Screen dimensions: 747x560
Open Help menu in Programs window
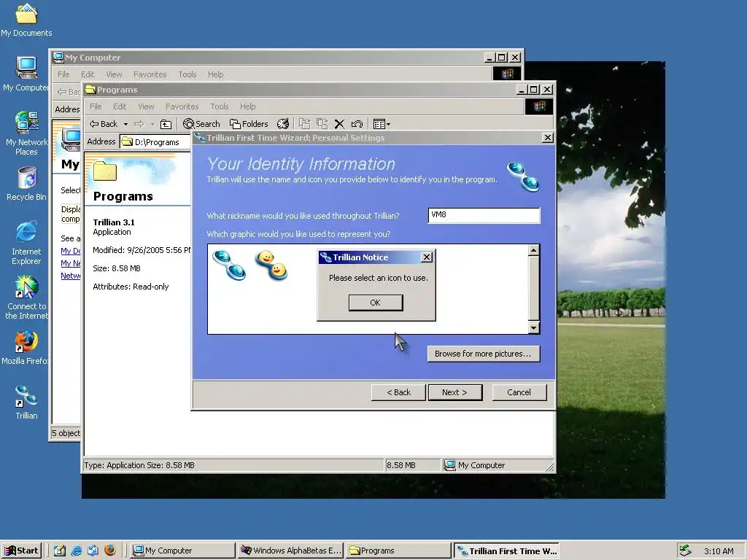tap(248, 106)
